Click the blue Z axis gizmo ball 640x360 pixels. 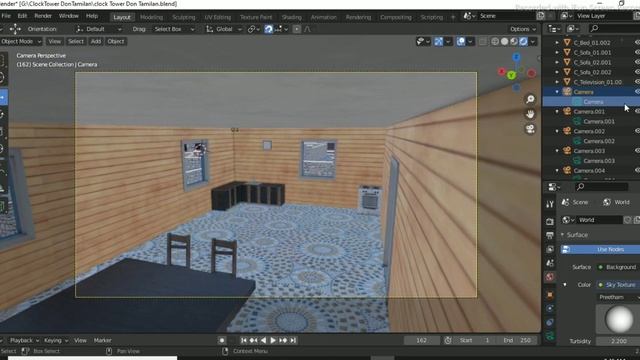[x=516, y=57]
